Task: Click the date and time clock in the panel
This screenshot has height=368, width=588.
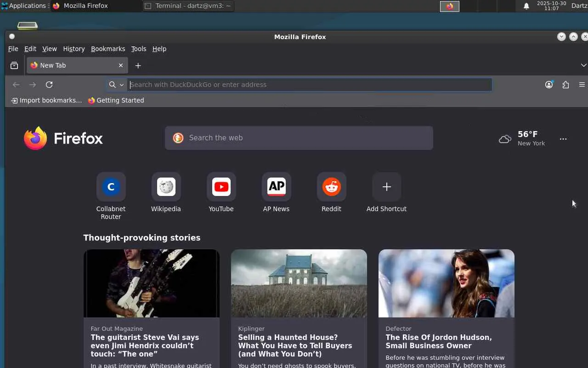Action: tap(551, 6)
